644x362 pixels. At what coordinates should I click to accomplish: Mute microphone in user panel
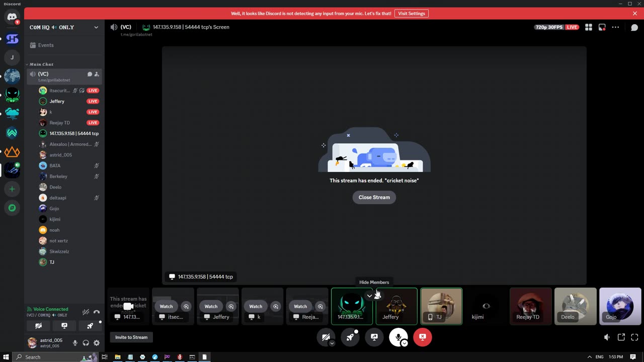pos(75,343)
